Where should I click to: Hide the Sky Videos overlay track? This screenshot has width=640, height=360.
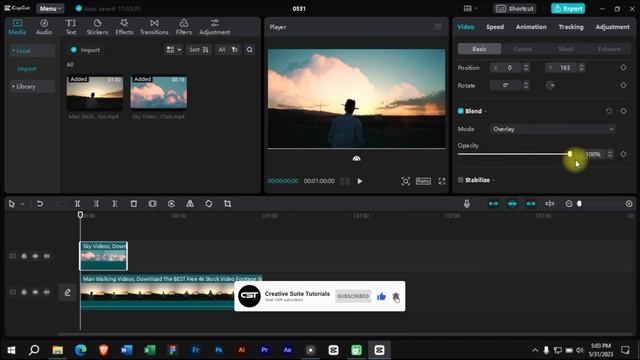pyautogui.click(x=35, y=256)
